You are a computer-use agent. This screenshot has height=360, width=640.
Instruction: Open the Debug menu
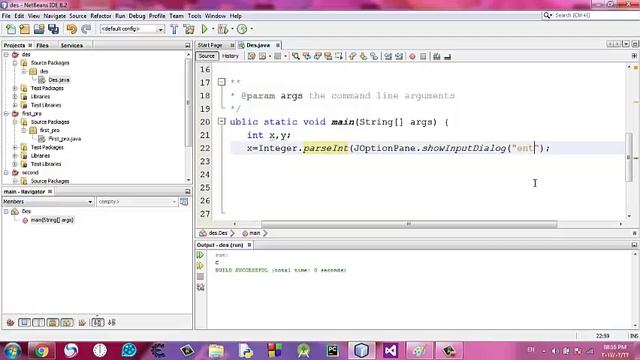click(137, 16)
